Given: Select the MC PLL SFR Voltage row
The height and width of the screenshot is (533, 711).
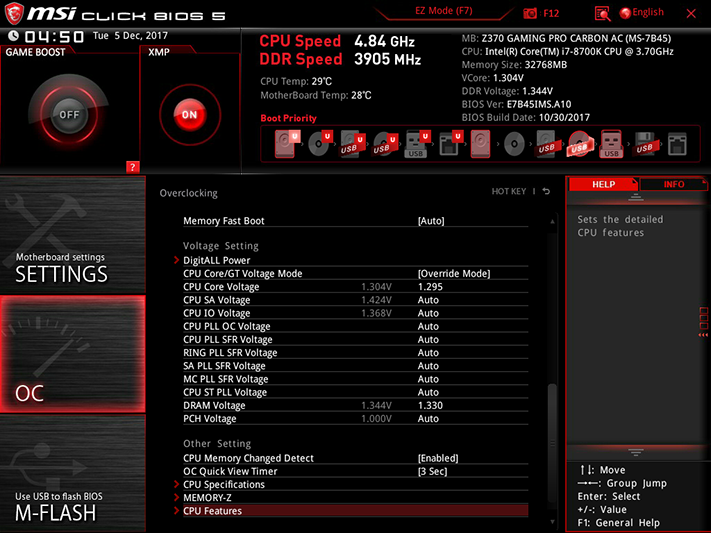Looking at the screenshot, I should pyautogui.click(x=356, y=379).
